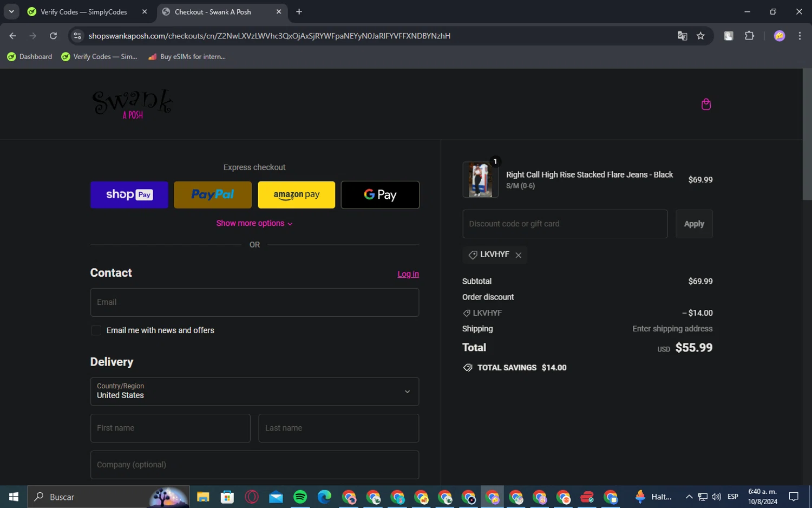Click the total amount $55.99
Viewport: 812px width, 508px height.
pos(694,348)
